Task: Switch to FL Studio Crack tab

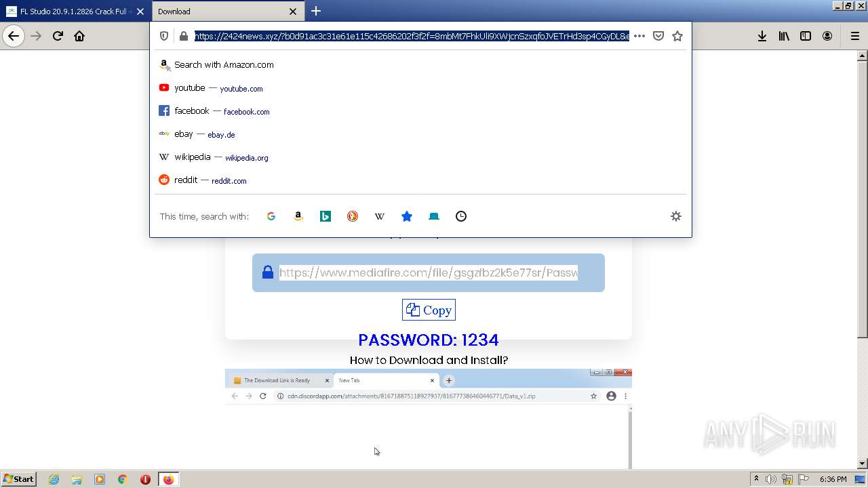Action: (x=76, y=11)
